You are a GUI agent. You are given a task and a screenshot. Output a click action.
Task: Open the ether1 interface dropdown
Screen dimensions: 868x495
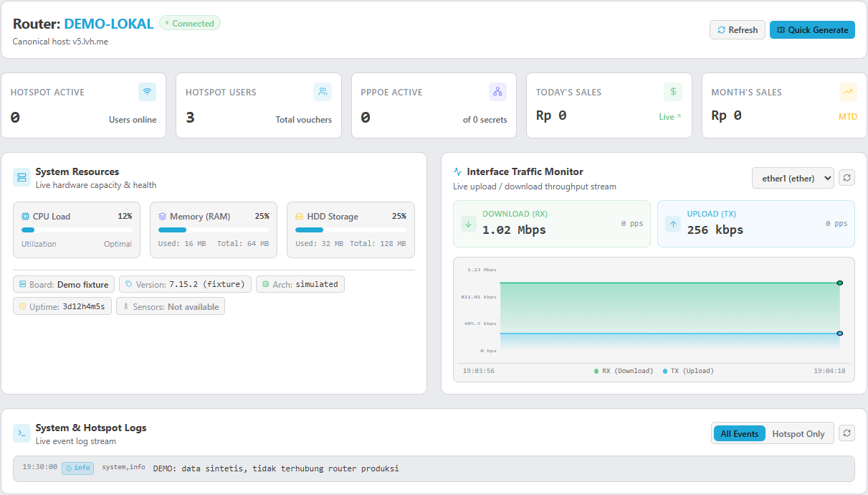pos(793,178)
